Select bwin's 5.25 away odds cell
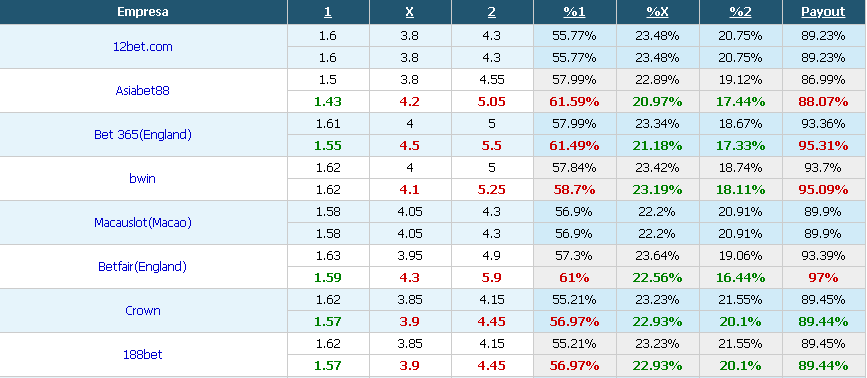The image size is (867, 378). pos(492,190)
